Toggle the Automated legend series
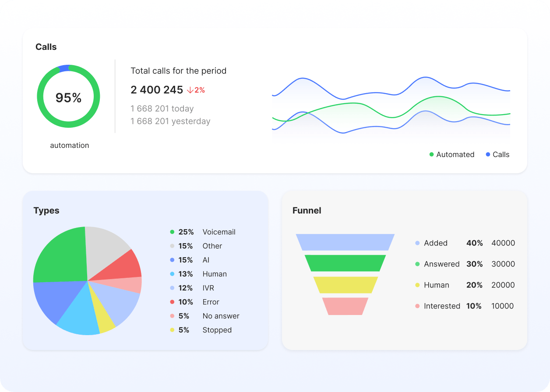 451,154
